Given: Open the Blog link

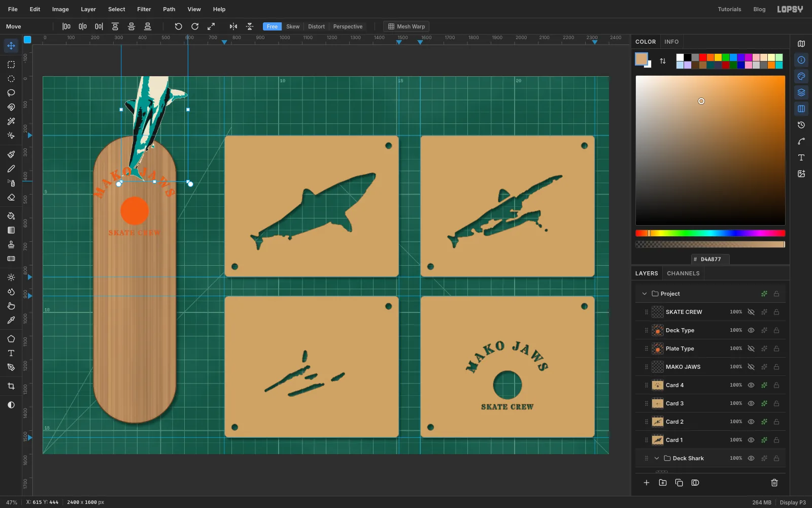Looking at the screenshot, I should (x=759, y=9).
